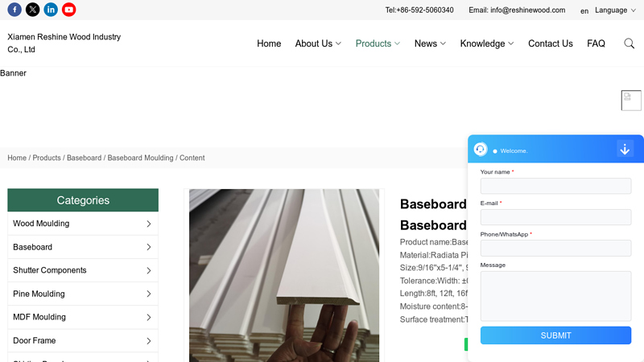The height and width of the screenshot is (362, 644).
Task: Click Products in the breadcrumb
Action: click(47, 158)
